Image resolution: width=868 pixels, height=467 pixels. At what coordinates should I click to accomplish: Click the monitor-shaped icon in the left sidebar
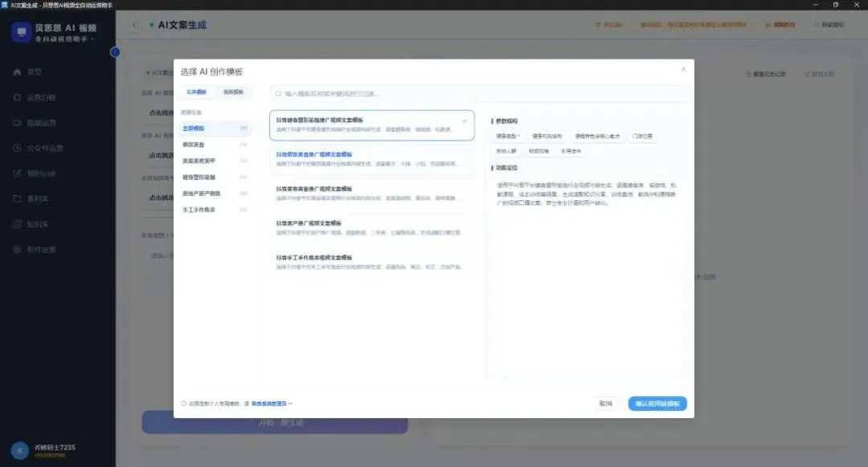(17, 122)
